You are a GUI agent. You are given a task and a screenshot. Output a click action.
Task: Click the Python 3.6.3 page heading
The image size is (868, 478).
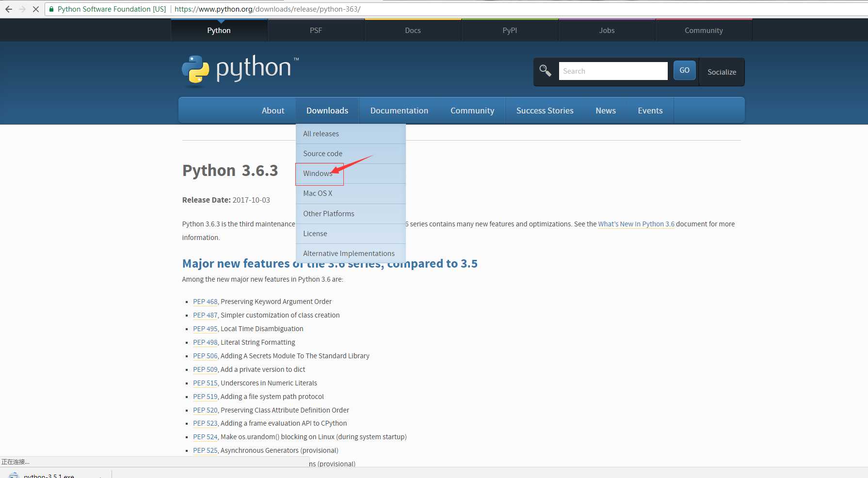click(x=230, y=171)
